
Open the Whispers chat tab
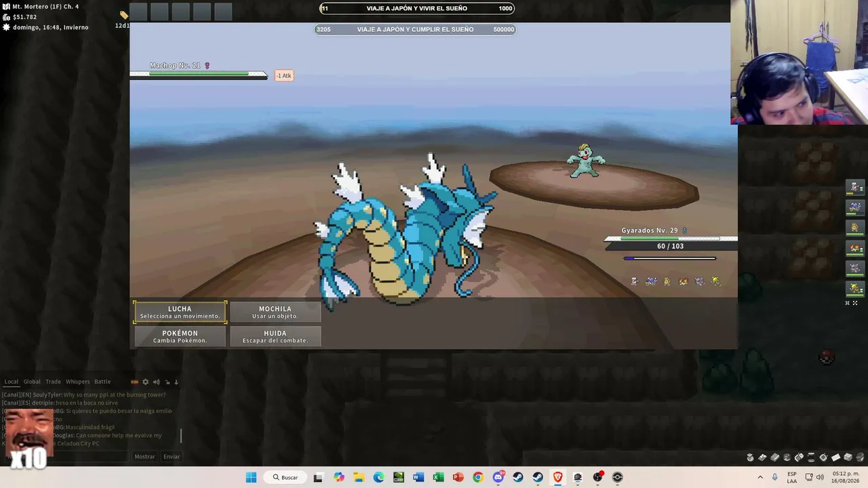pos(77,382)
